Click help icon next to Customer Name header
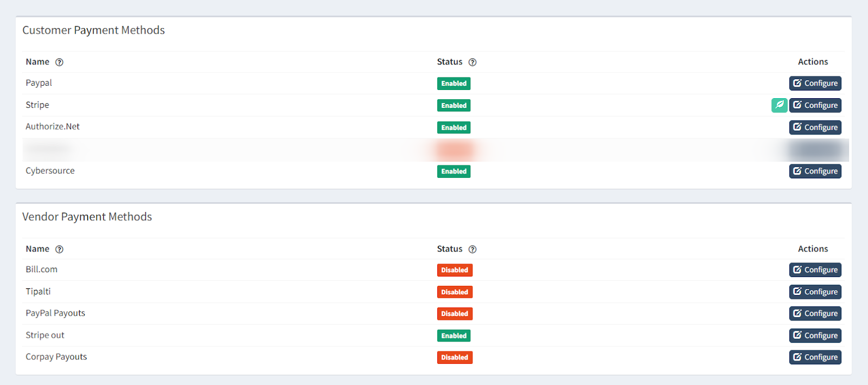The image size is (868, 385). click(60, 62)
